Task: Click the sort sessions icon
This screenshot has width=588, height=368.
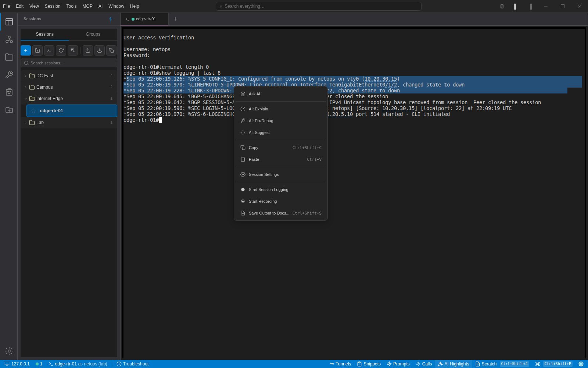Action: coord(73,50)
